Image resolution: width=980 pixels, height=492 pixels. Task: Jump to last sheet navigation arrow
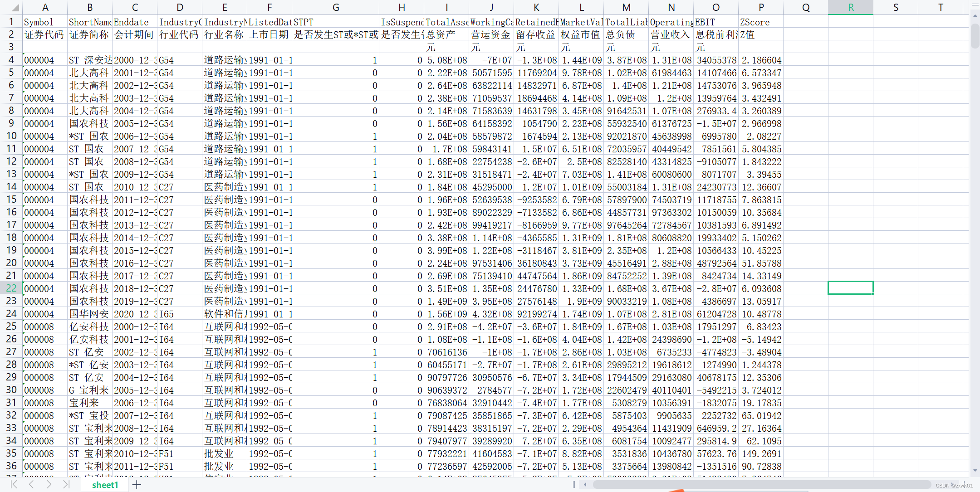[x=66, y=485]
